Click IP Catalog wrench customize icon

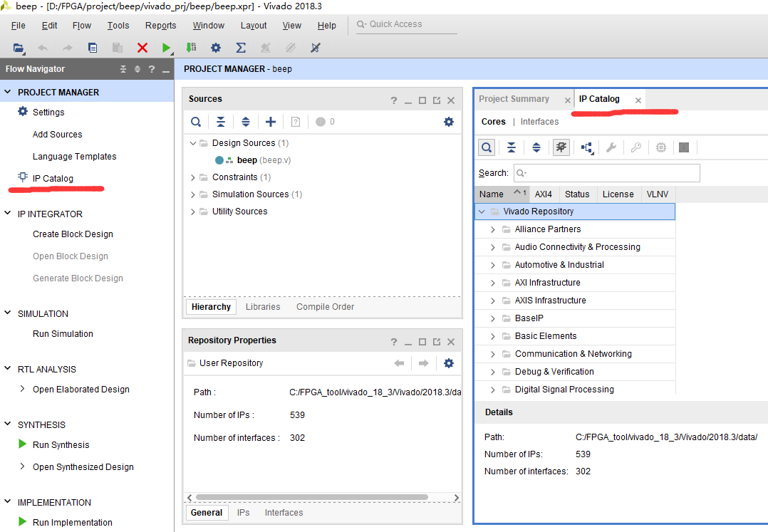pyautogui.click(x=611, y=147)
